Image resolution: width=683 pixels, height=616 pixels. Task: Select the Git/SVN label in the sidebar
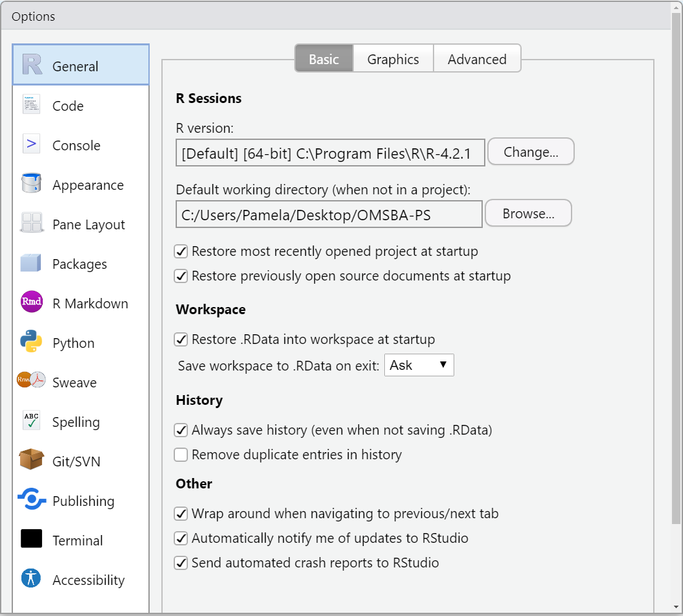coord(76,461)
